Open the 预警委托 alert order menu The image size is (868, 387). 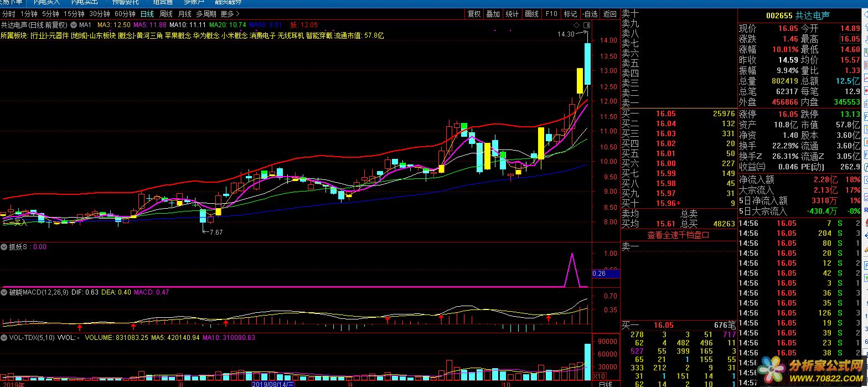click(x=126, y=2)
